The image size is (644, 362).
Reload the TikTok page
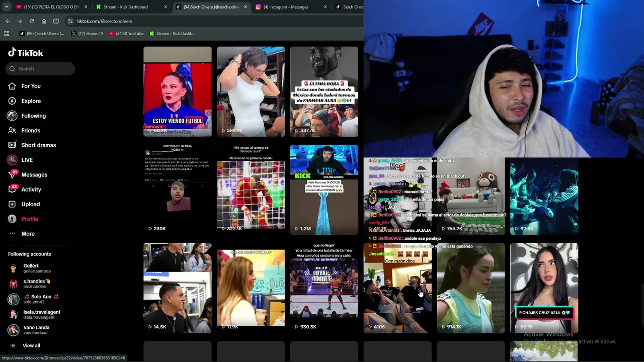32,21
